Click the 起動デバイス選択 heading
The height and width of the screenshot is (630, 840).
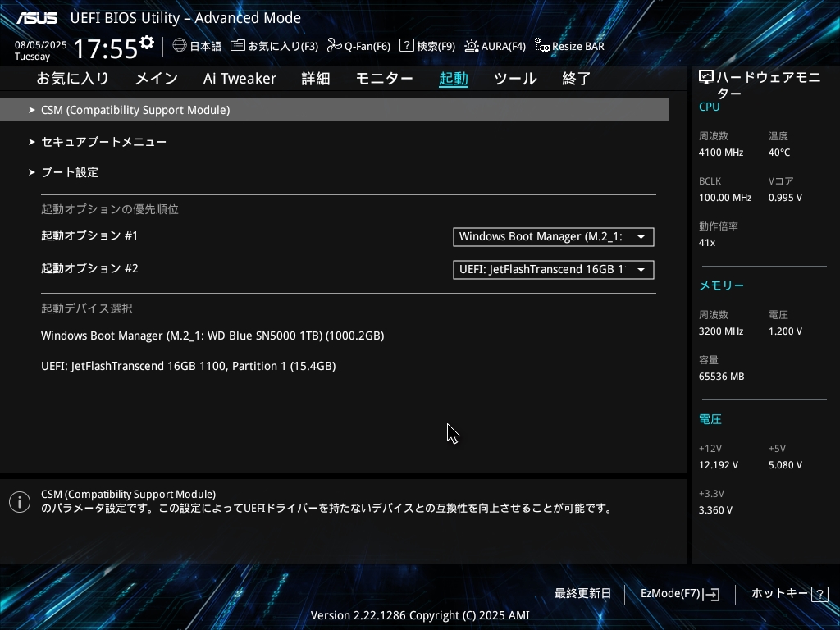click(87, 308)
